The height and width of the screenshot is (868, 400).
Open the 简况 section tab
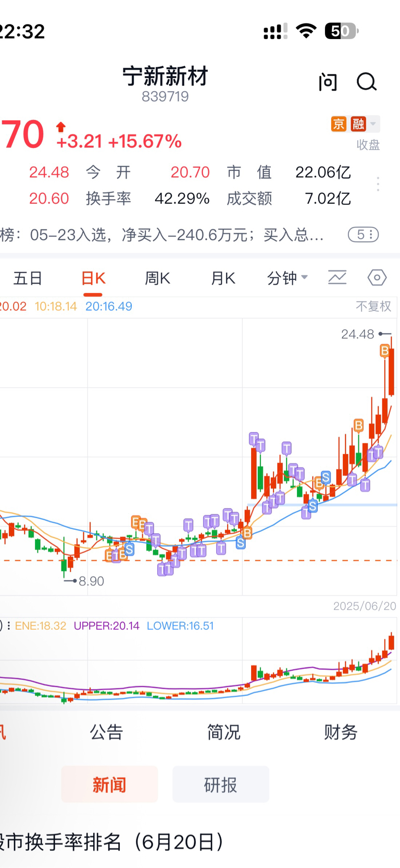[223, 732]
